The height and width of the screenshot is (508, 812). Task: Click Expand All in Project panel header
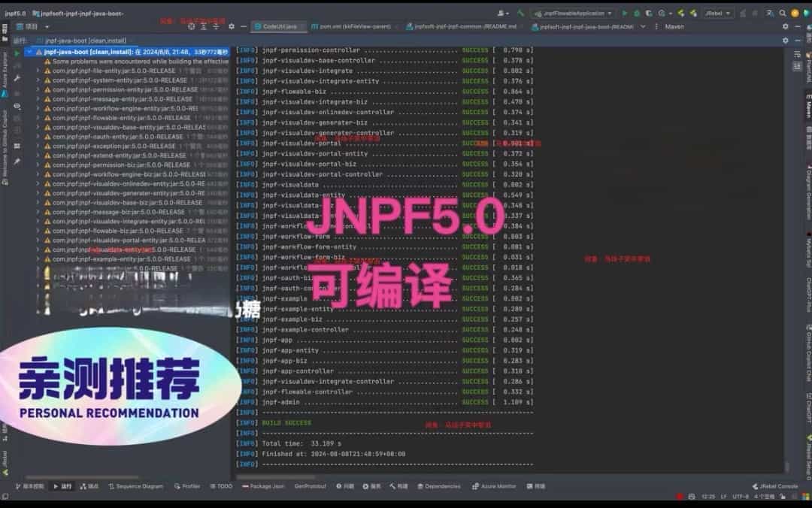pyautogui.click(x=204, y=26)
